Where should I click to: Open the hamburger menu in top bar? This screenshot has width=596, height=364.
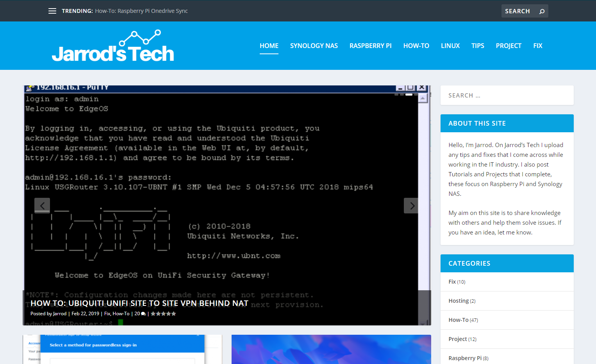[52, 11]
